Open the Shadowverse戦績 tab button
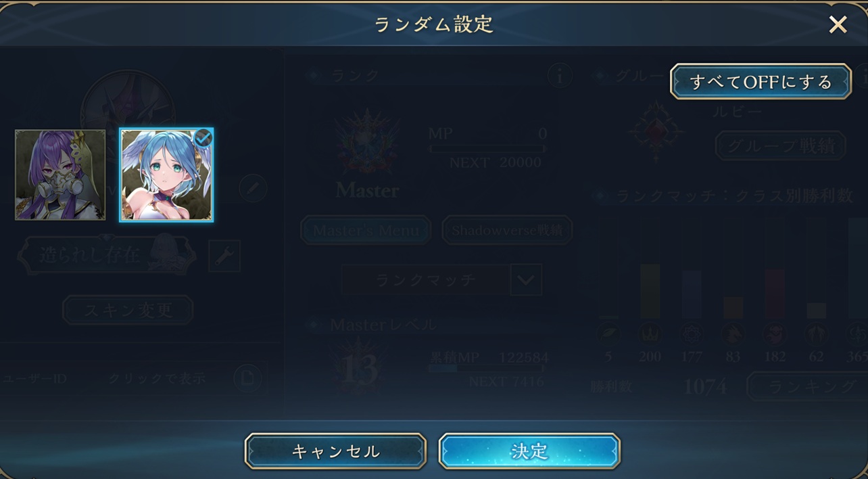 pyautogui.click(x=507, y=230)
